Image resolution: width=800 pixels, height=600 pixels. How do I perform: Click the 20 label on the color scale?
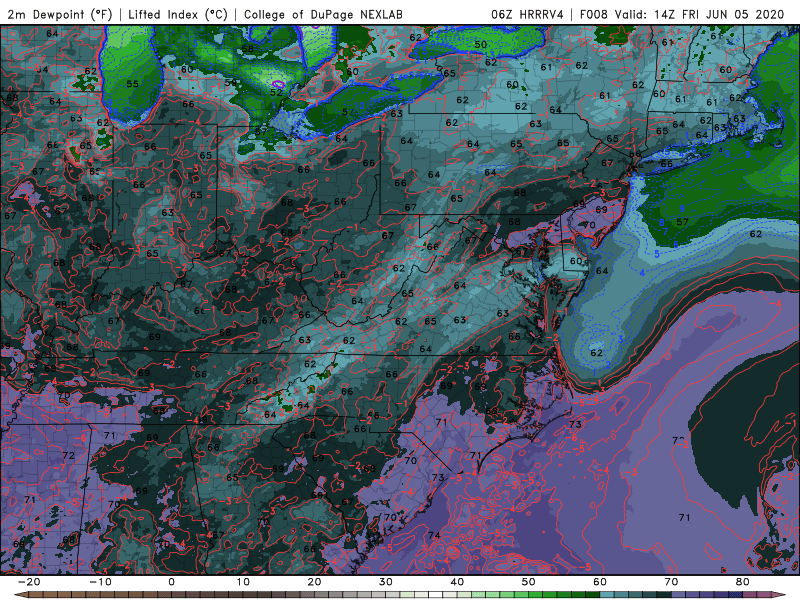(314, 582)
